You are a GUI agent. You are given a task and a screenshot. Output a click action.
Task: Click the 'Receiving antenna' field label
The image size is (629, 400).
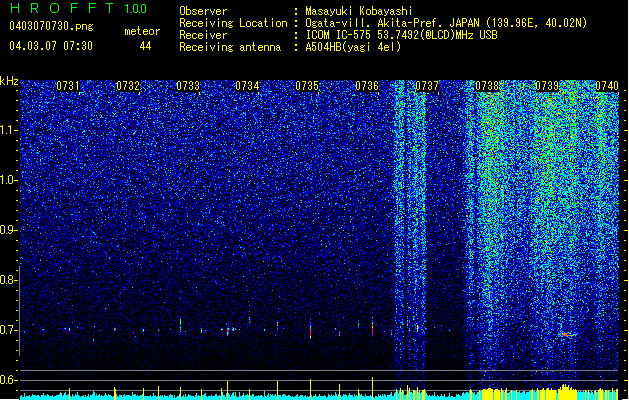[230, 47]
